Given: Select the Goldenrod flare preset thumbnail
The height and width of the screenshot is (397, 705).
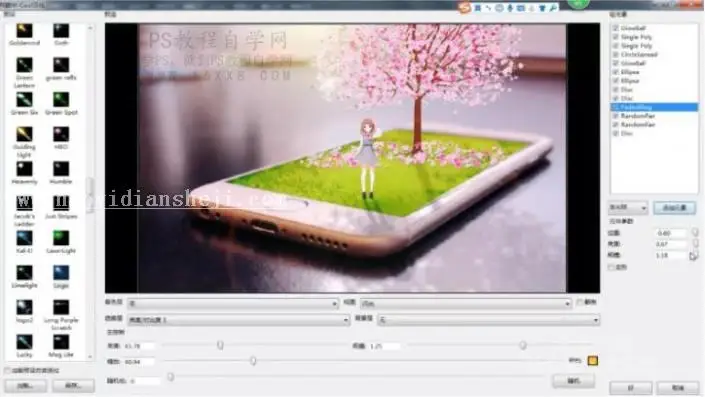Looking at the screenshot, I should click(x=24, y=31).
